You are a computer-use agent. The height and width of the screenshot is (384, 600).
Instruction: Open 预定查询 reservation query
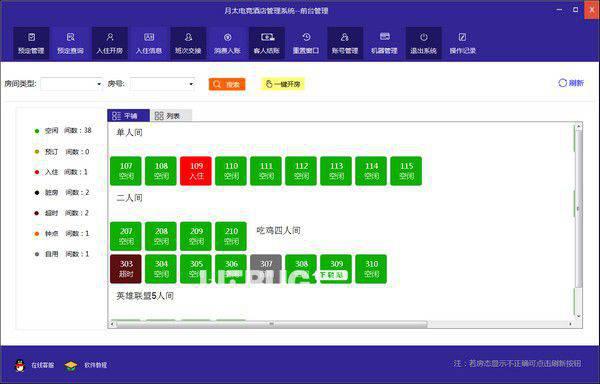tap(70, 43)
